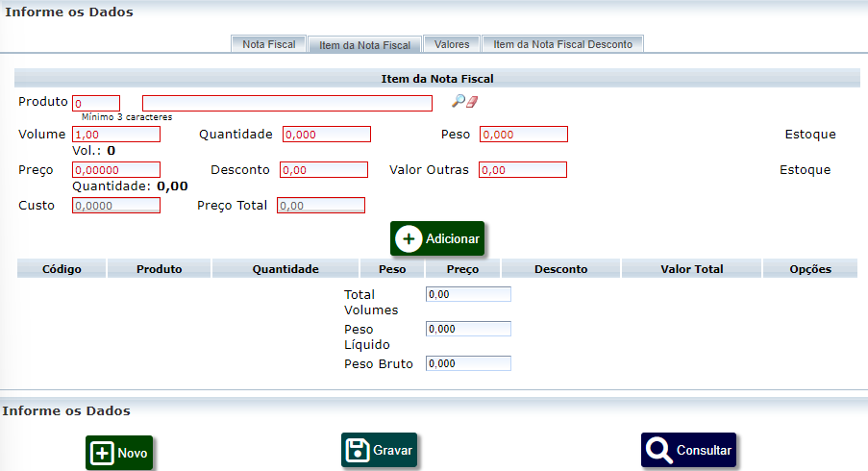The image size is (868, 471).
Task: Click the Desconto column header
Action: (x=560, y=269)
